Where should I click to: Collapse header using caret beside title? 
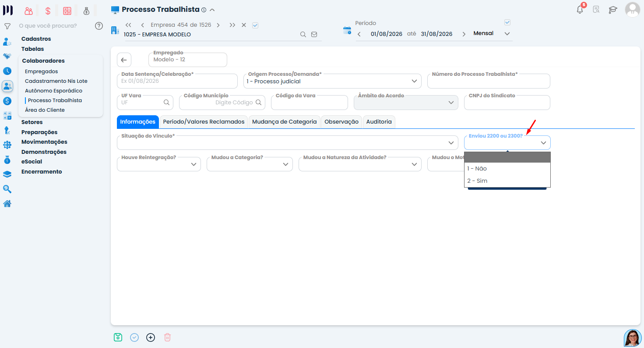(212, 10)
